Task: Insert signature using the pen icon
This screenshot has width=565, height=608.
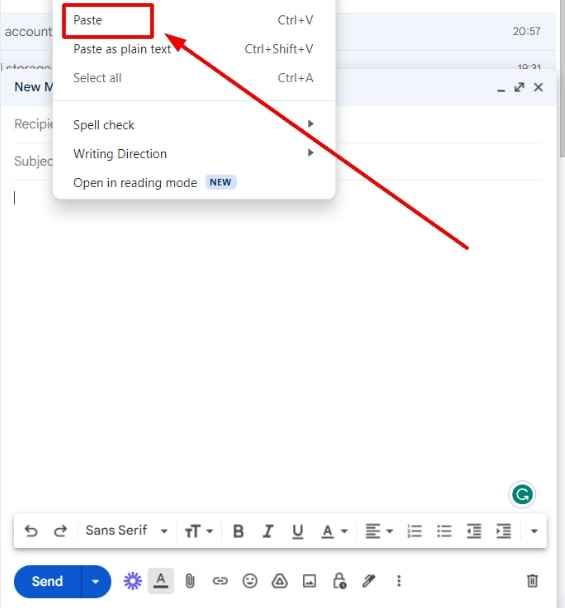Action: (368, 581)
